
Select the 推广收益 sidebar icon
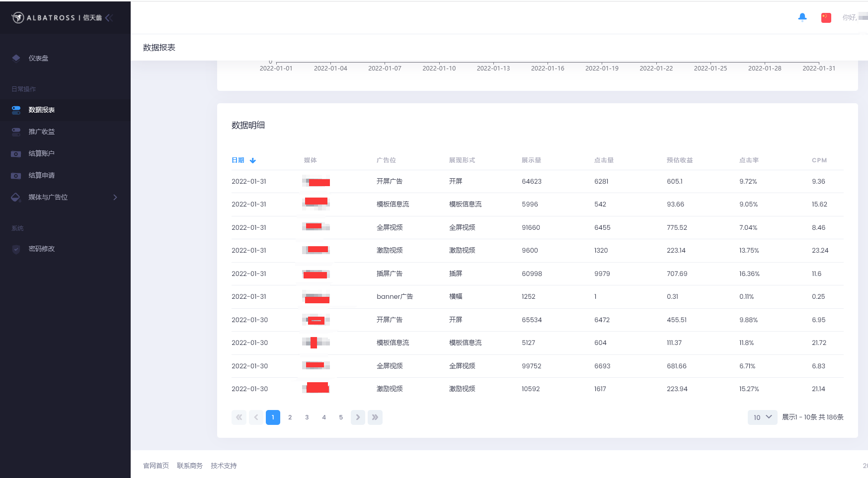pos(16,132)
